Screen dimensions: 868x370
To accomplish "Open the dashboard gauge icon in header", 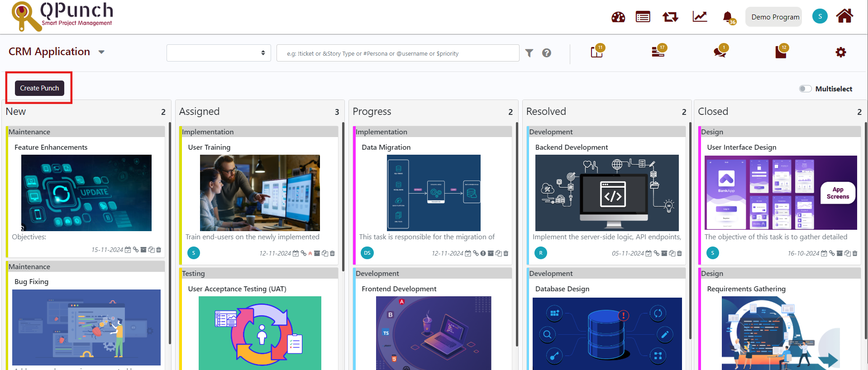I will pos(618,17).
